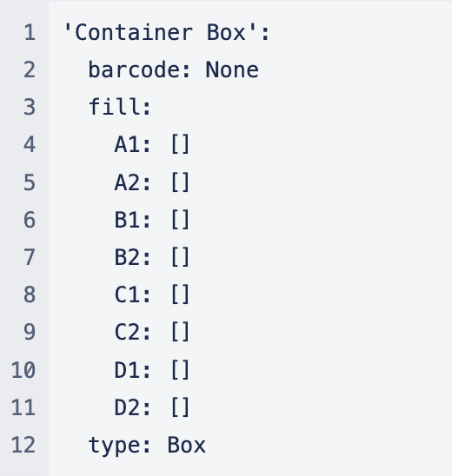This screenshot has width=452, height=476.
Task: Click empty list value for C2
Action: click(181, 332)
